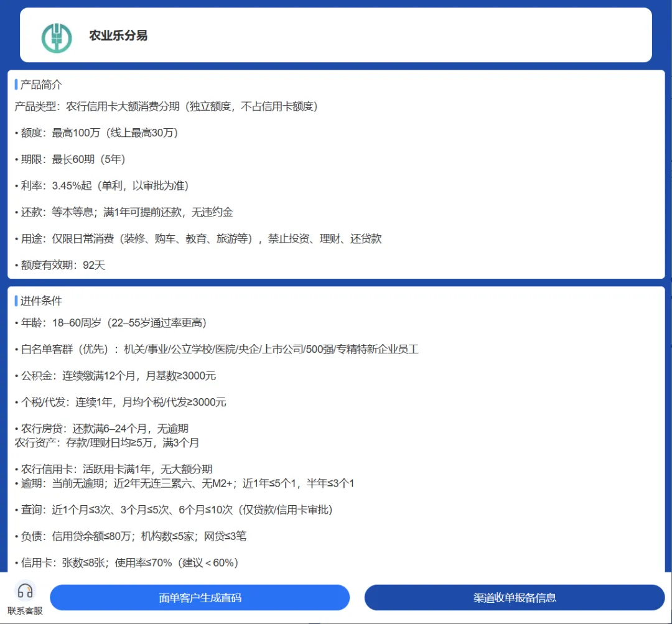Click the 农行信用卡：活跃用卡满1年 line
This screenshot has width=672, height=624.
[114, 469]
